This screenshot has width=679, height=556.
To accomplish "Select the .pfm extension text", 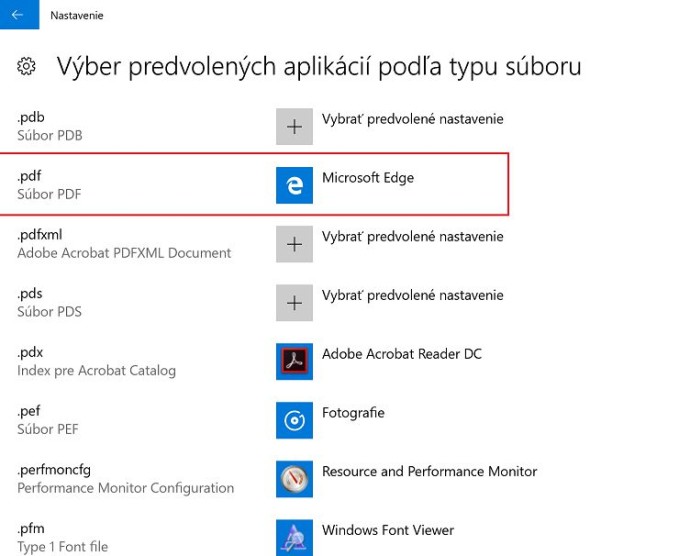I will (x=31, y=529).
